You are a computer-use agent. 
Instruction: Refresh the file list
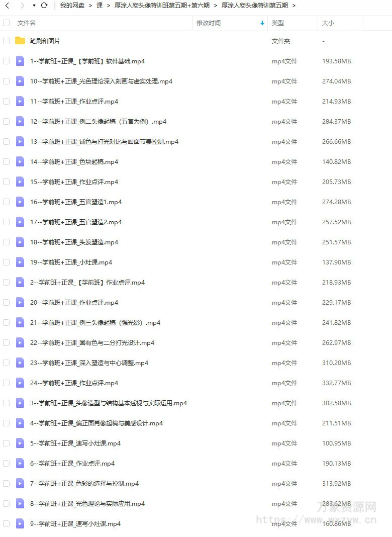pos(44,6)
